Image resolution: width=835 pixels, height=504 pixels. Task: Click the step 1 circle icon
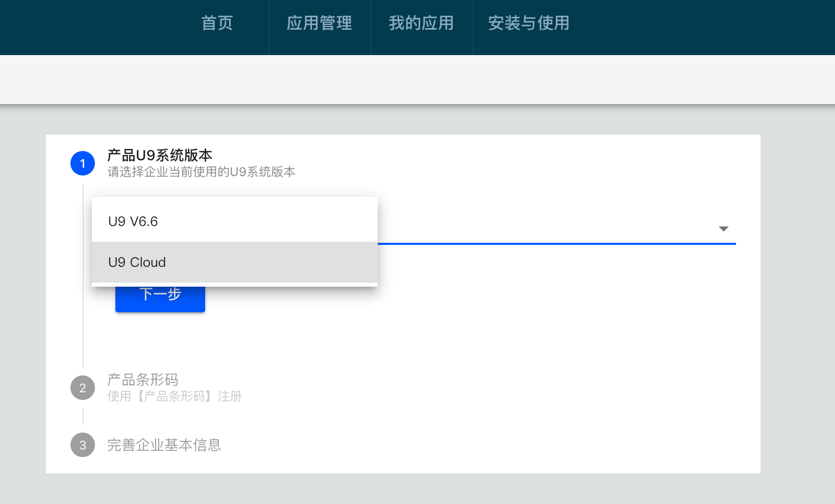pyautogui.click(x=83, y=163)
